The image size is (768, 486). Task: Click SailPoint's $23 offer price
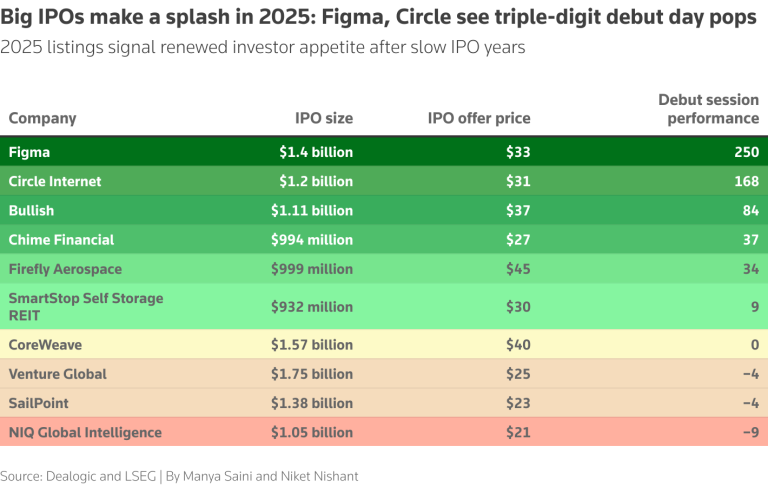[518, 403]
